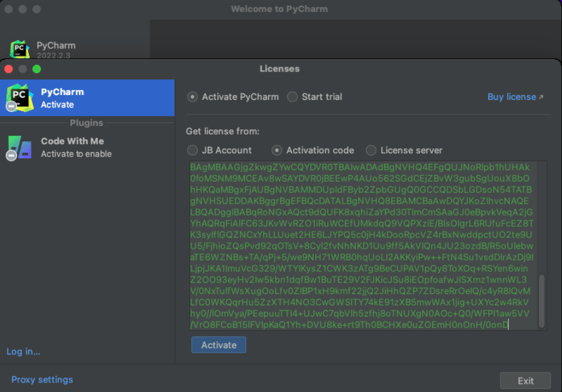Choose the Start trial radio option
The image size is (562, 392).
pos(293,97)
